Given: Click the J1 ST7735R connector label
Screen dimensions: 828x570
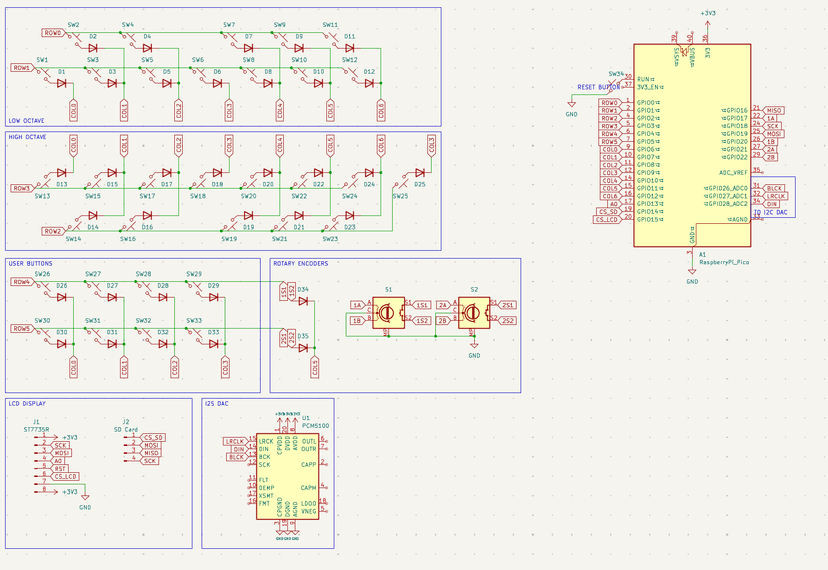Looking at the screenshot, I should (x=37, y=428).
